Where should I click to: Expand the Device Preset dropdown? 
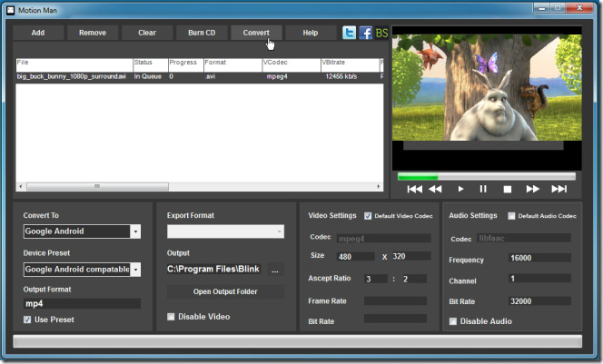coord(135,270)
